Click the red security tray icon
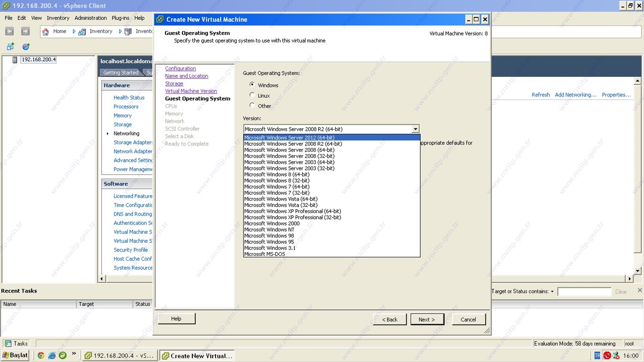 tap(607, 355)
